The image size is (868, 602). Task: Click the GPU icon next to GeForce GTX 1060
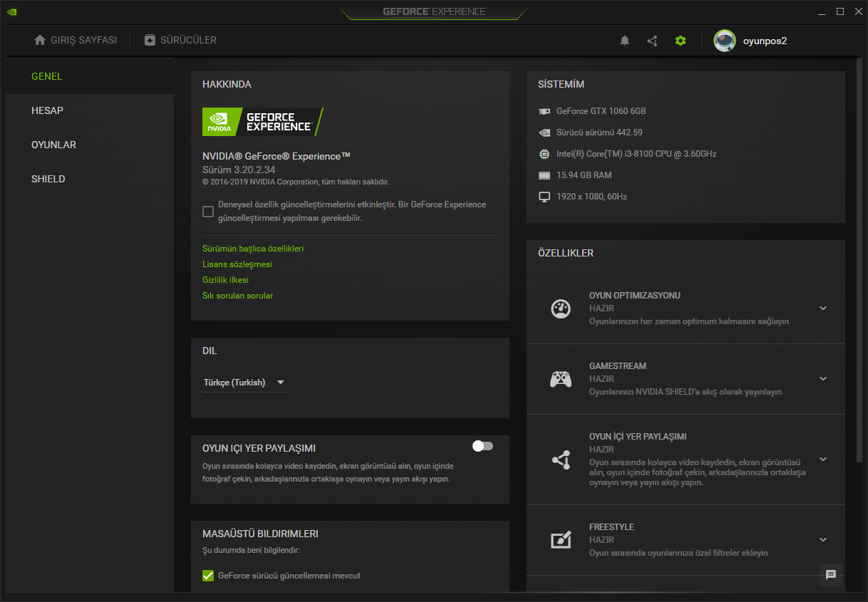(x=544, y=111)
